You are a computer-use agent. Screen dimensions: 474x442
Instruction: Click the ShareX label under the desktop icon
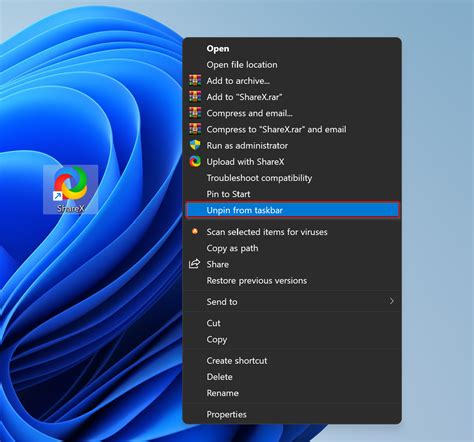pos(71,209)
